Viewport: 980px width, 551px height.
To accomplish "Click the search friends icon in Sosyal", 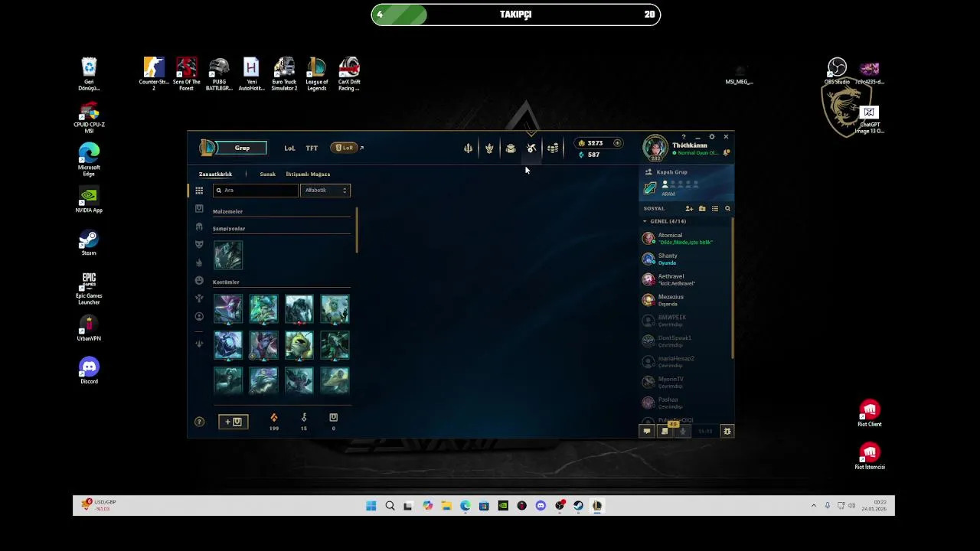I will pyautogui.click(x=727, y=209).
